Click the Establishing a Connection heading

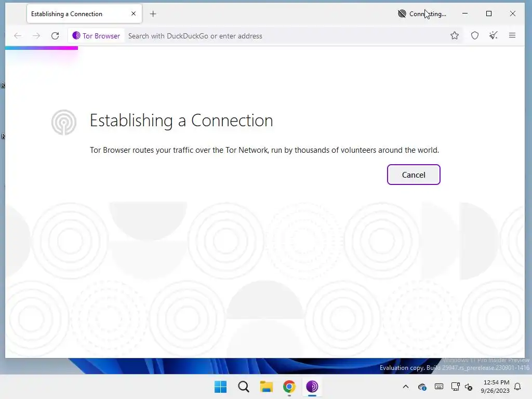click(x=181, y=121)
